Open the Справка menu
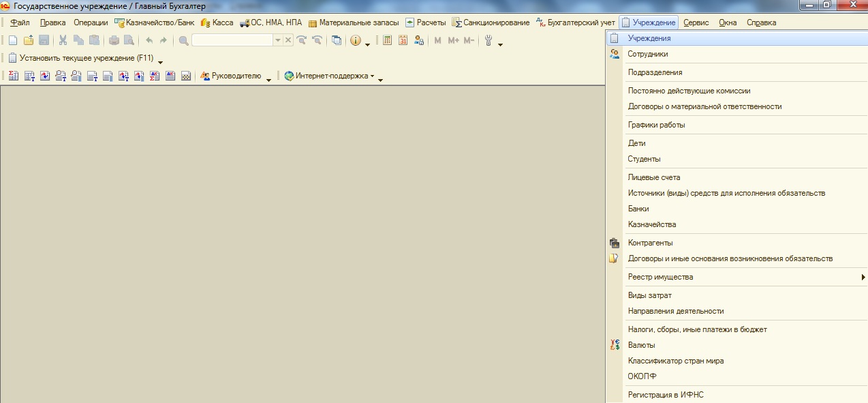Screen dimensions: 868x403 (761, 23)
